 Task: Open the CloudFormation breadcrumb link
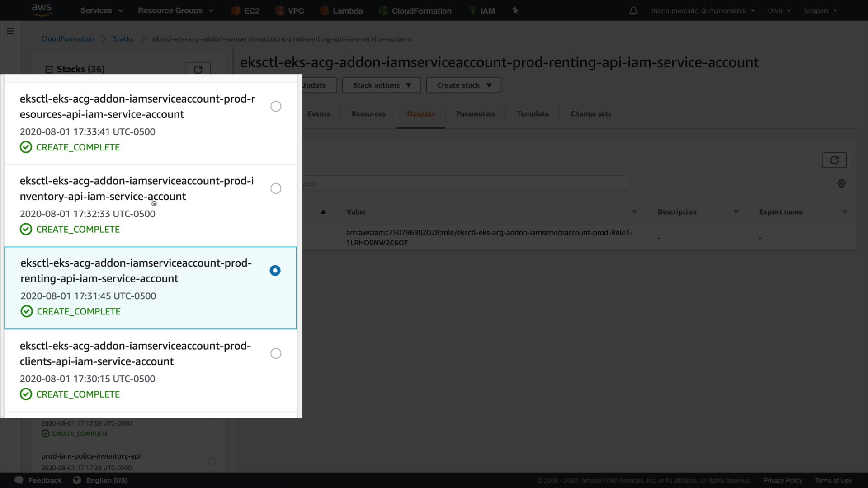pyautogui.click(x=68, y=39)
